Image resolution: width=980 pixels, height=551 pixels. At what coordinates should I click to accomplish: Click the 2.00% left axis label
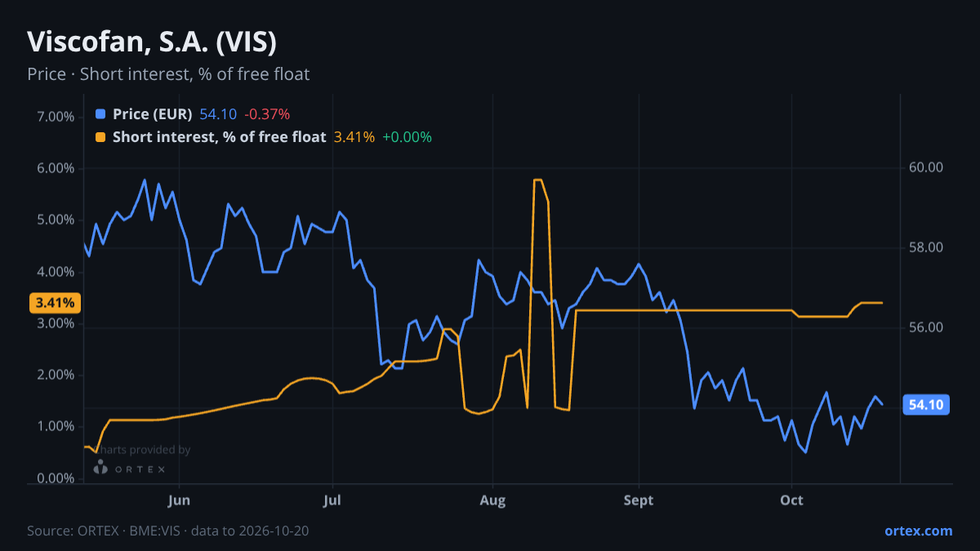coord(56,375)
